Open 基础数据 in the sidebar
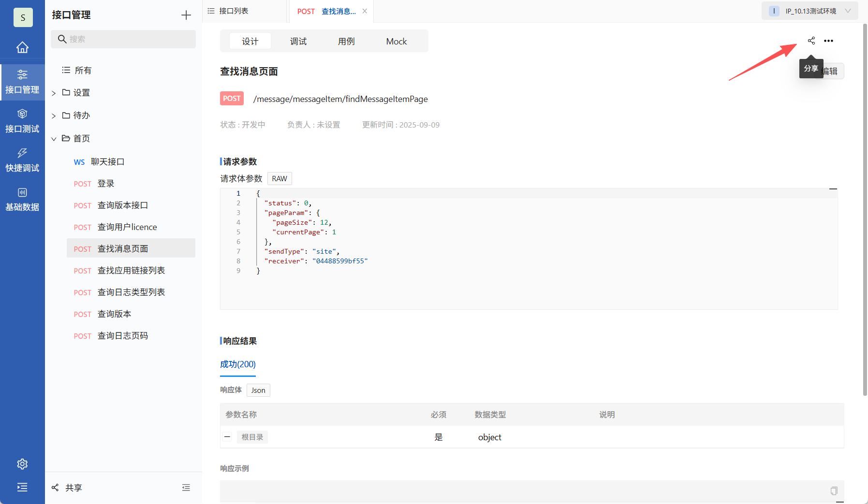 pyautogui.click(x=22, y=200)
